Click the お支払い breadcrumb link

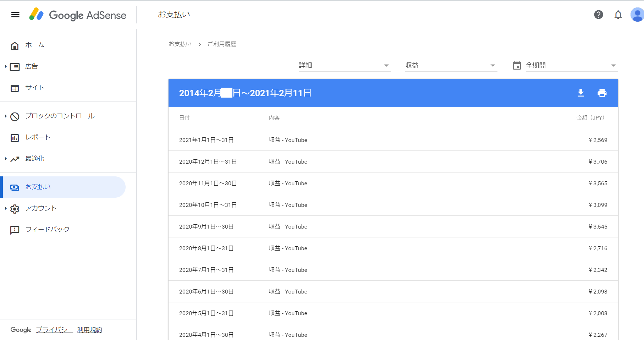point(180,44)
